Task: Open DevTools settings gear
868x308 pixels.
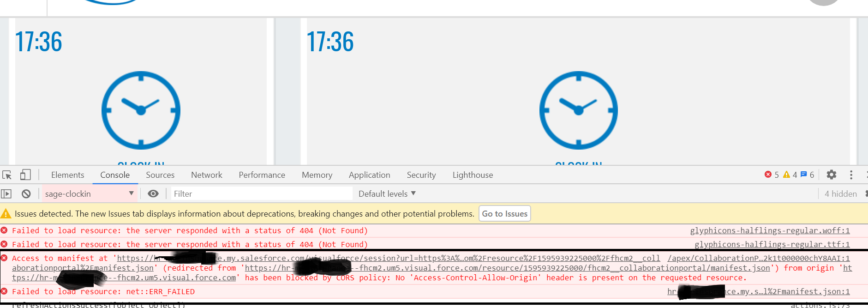Action: [x=832, y=175]
